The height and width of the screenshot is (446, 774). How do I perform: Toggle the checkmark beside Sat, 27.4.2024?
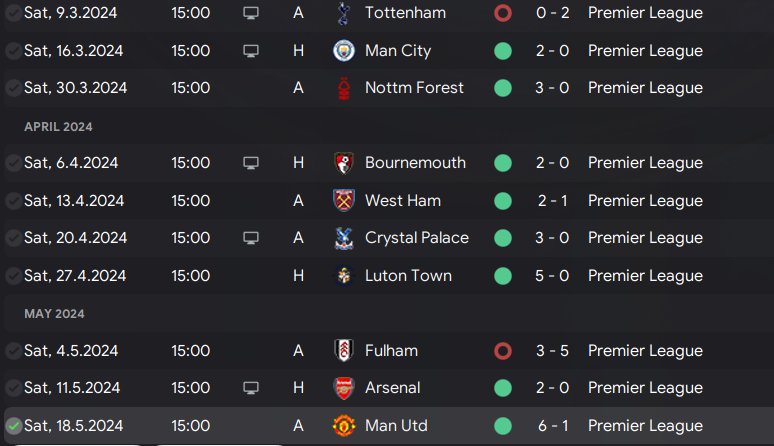coord(13,276)
